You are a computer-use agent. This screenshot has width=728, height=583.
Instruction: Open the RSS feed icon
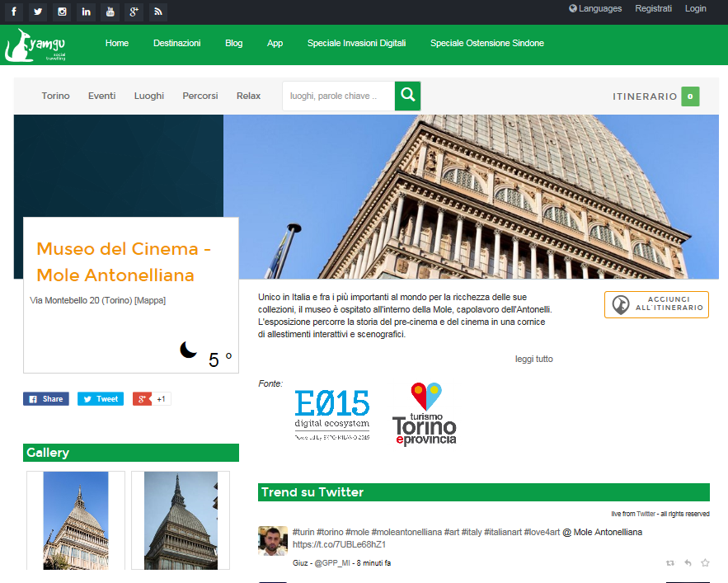pos(157,11)
